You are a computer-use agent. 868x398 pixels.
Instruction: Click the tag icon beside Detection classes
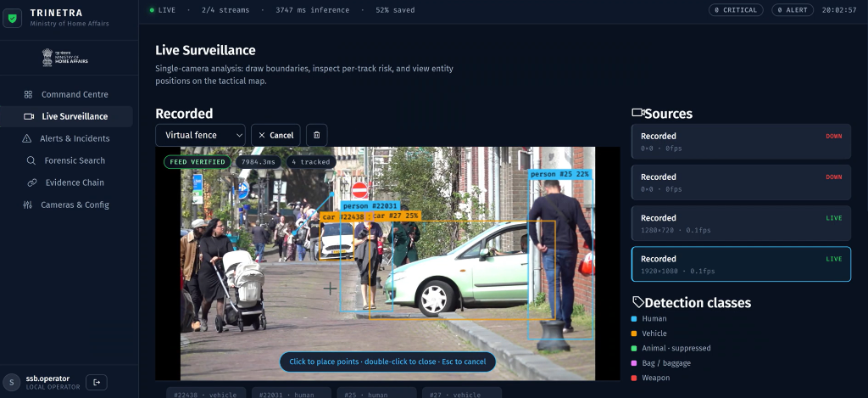click(x=637, y=302)
